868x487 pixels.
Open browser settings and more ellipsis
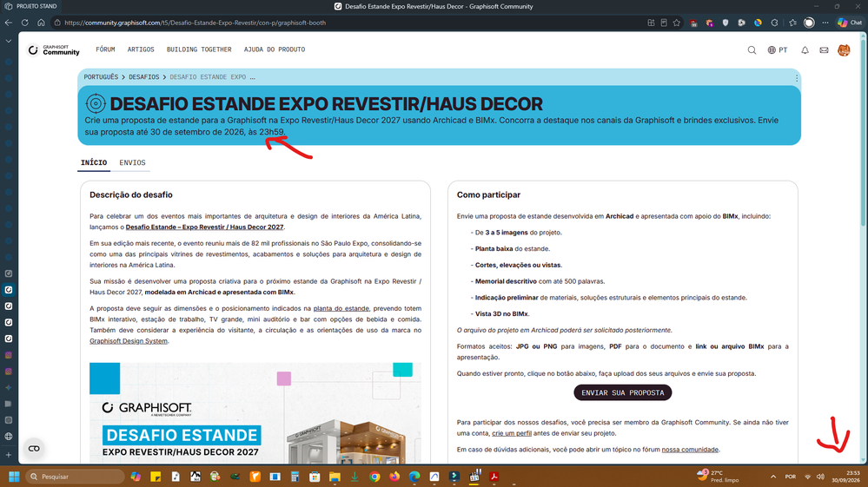click(825, 23)
